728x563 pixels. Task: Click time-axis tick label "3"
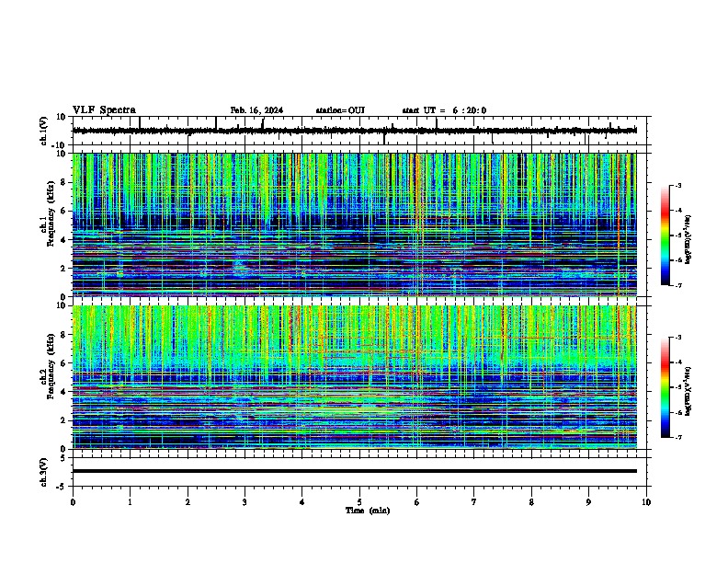245,502
